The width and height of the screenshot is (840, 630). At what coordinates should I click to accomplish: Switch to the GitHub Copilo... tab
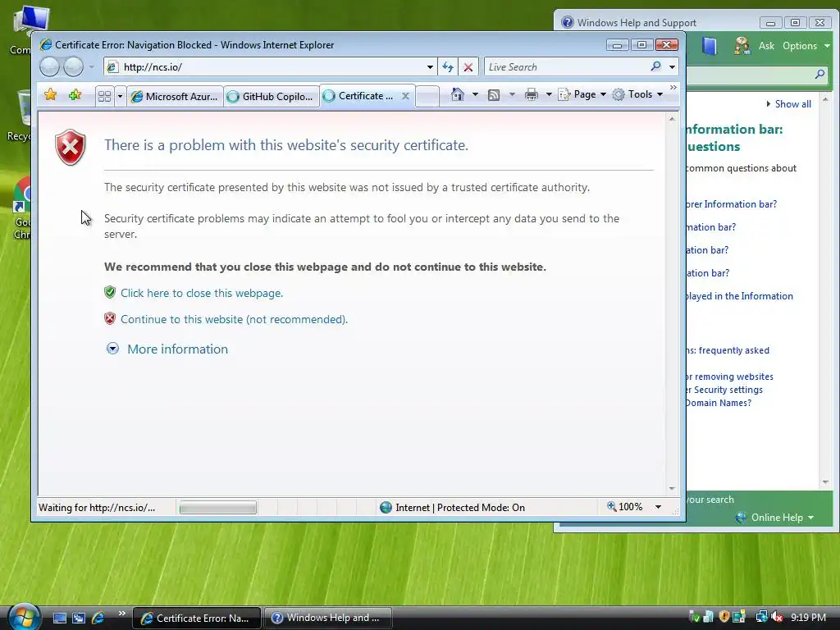(x=271, y=97)
